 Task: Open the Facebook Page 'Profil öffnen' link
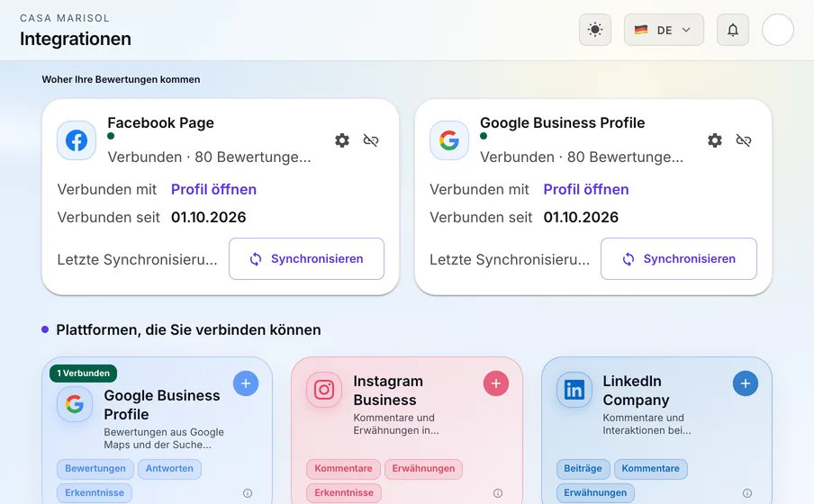214,190
